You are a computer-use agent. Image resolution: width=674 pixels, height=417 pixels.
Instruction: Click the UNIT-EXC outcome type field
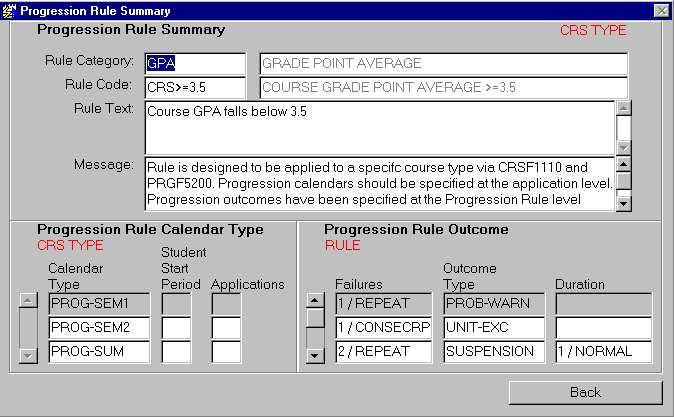pos(494,327)
